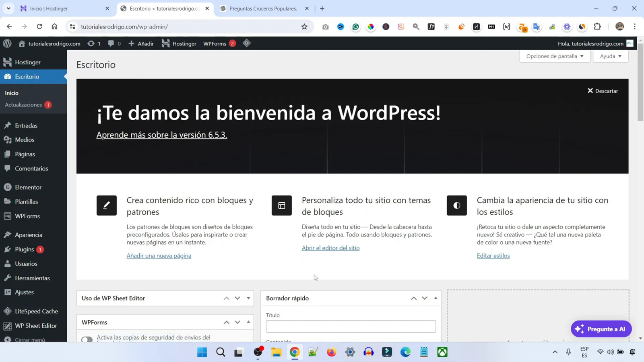
Task: Dismiss the WordPress welcome banner
Action: pyautogui.click(x=603, y=91)
